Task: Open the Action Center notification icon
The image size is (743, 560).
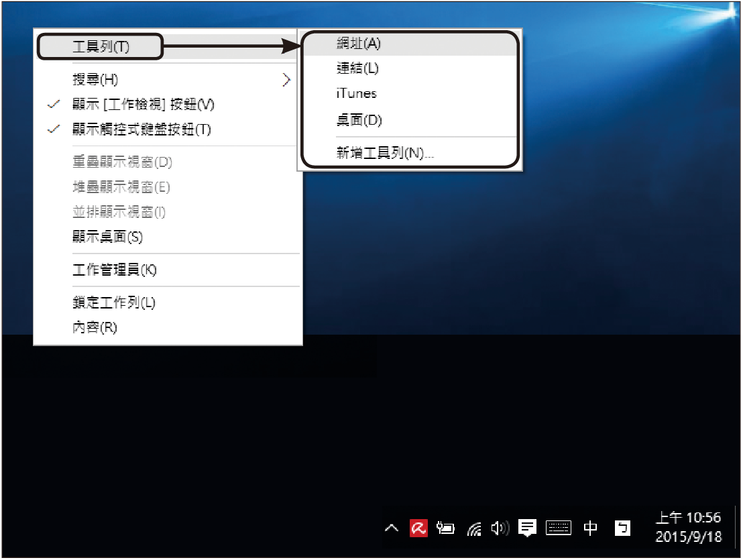Action: 527,528
